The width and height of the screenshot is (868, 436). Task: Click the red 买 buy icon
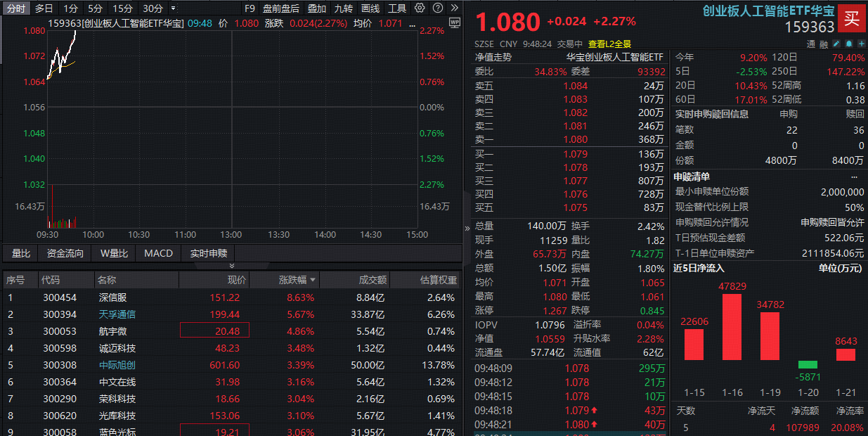pyautogui.click(x=851, y=19)
